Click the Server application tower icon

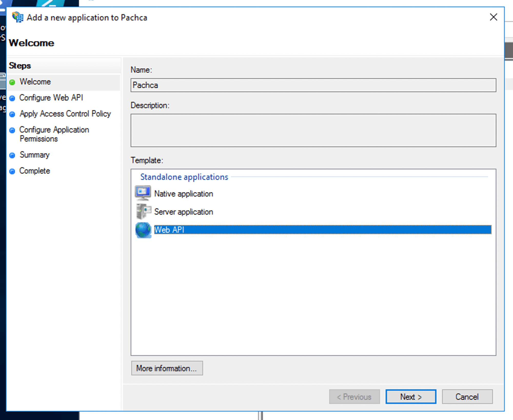coord(143,211)
